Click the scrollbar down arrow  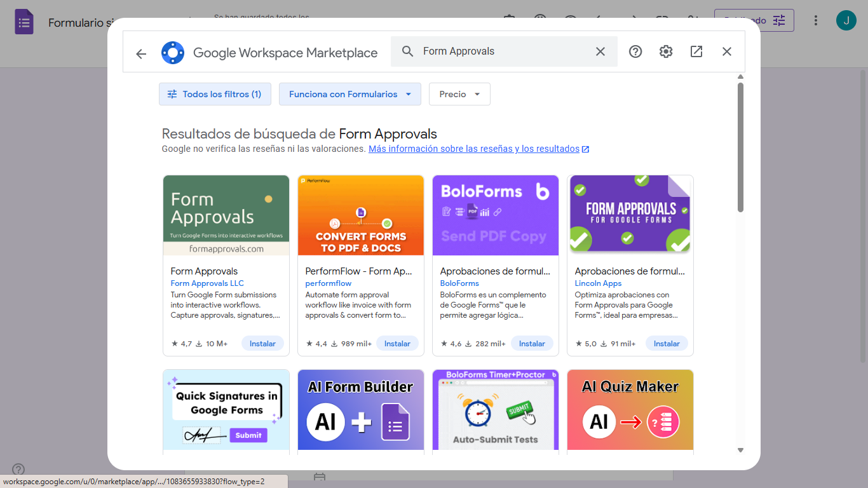point(740,450)
